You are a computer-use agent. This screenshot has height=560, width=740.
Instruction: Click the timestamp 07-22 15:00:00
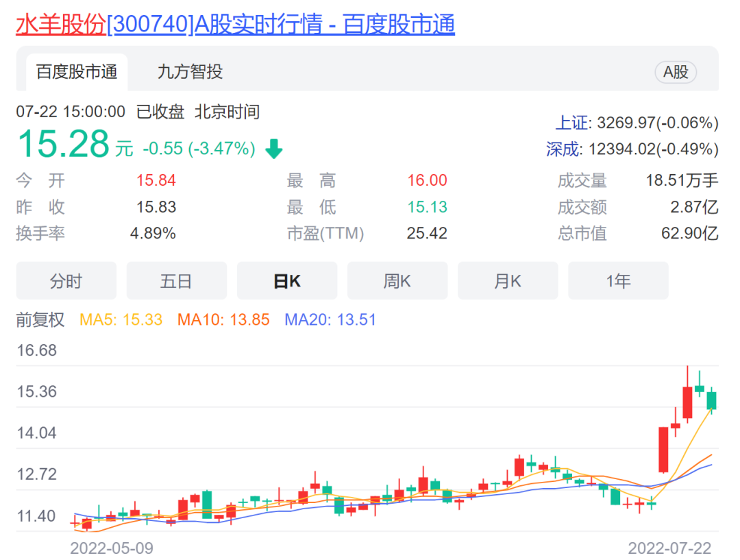pos(71,112)
